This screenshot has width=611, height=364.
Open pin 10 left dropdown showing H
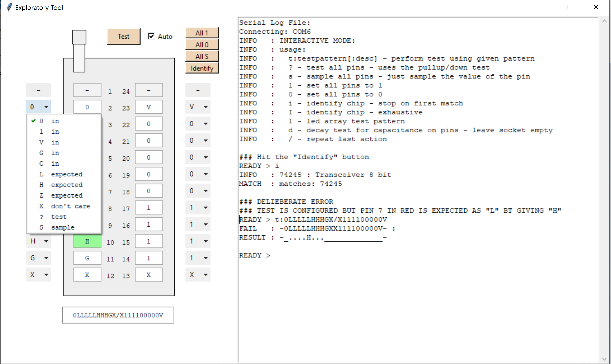point(38,241)
